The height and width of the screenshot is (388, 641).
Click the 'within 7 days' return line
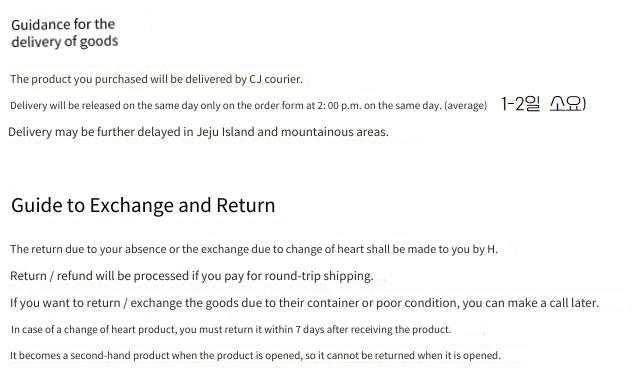(x=231, y=330)
